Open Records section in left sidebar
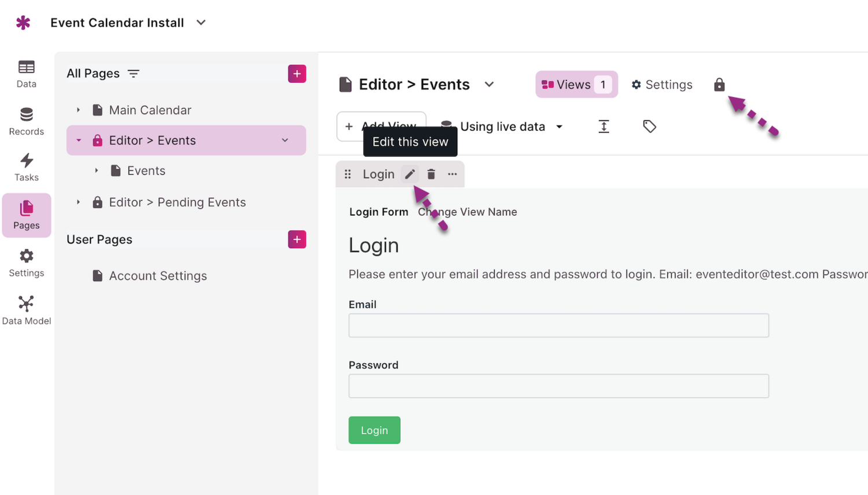The image size is (868, 495). pos(27,121)
